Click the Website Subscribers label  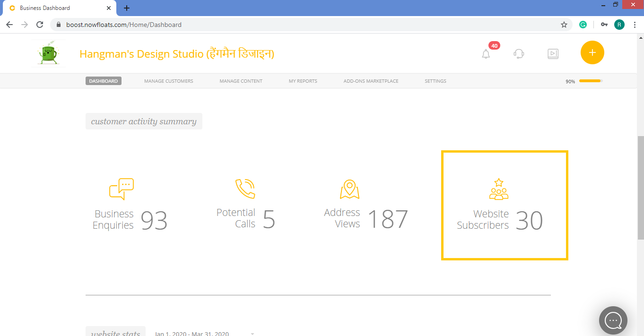pos(483,220)
